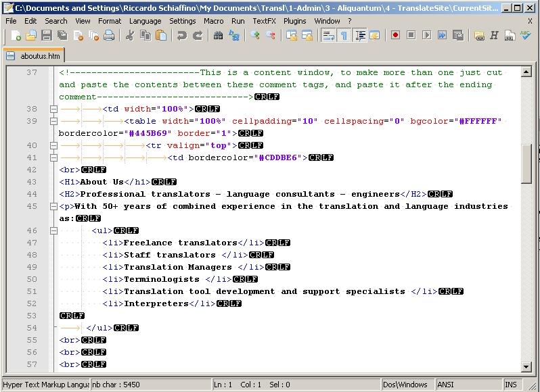The image size is (540, 392).
Task: Open the Edit menu
Action: pyautogui.click(x=30, y=21)
